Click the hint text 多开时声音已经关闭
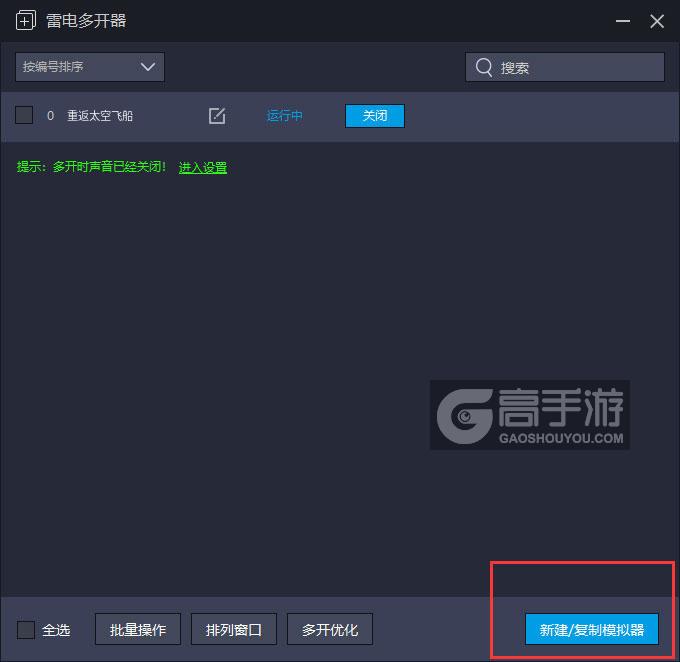The image size is (680, 662). tap(109, 167)
